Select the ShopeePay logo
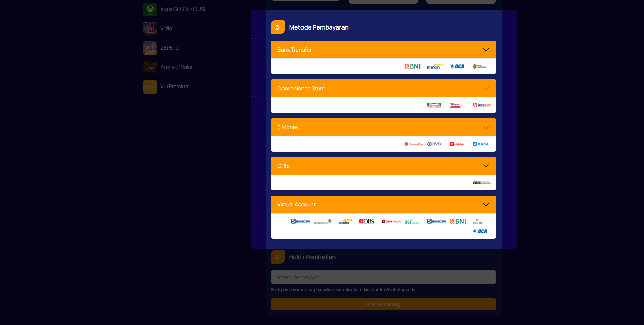Viewport: 644px width, 325px height. (x=414, y=144)
